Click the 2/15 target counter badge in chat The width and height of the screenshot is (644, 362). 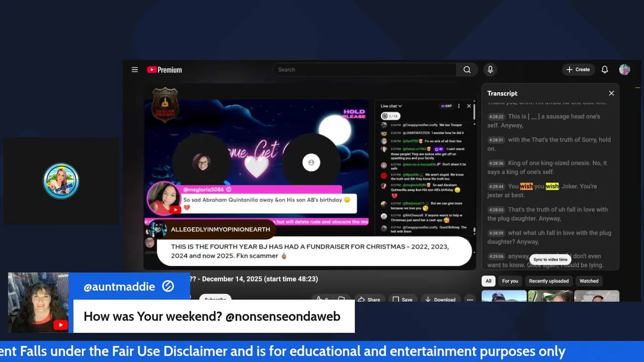390,116
